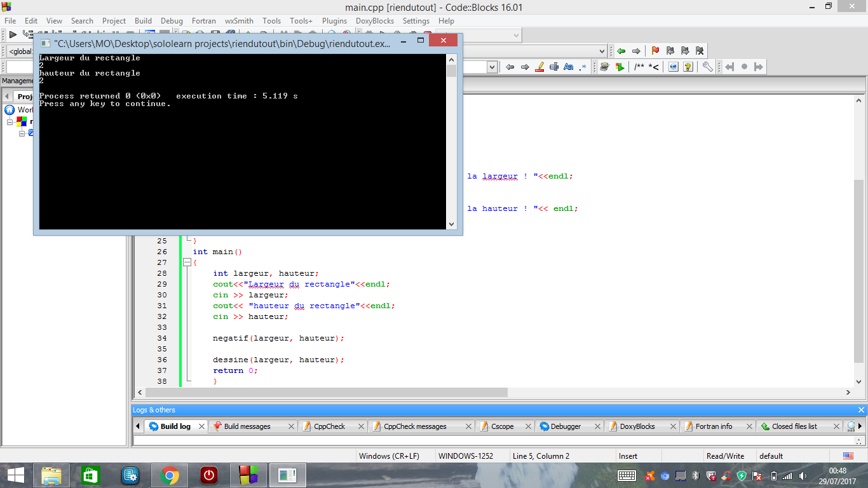Toggle bookmark with the red flag icon
Screen dimensions: 868x488
pos(655,51)
